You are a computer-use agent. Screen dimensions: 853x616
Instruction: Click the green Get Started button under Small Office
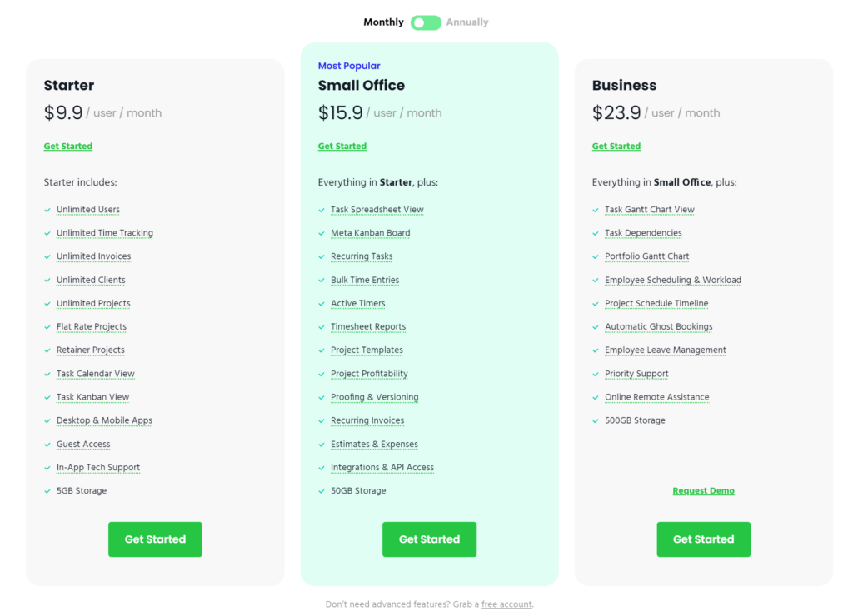pos(429,539)
